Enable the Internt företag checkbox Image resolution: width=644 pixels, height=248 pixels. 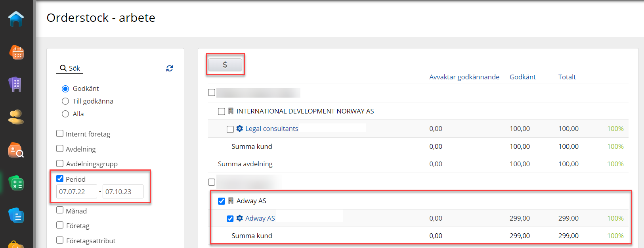(x=60, y=134)
